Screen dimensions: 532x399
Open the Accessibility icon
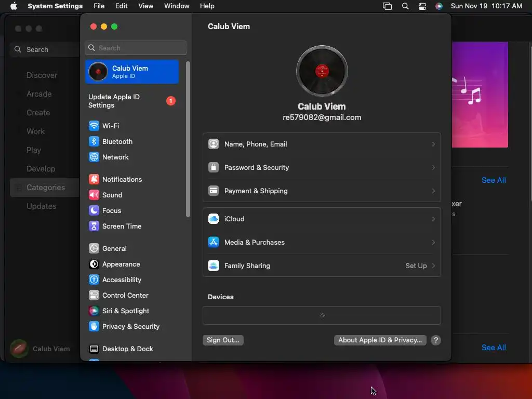point(94,280)
